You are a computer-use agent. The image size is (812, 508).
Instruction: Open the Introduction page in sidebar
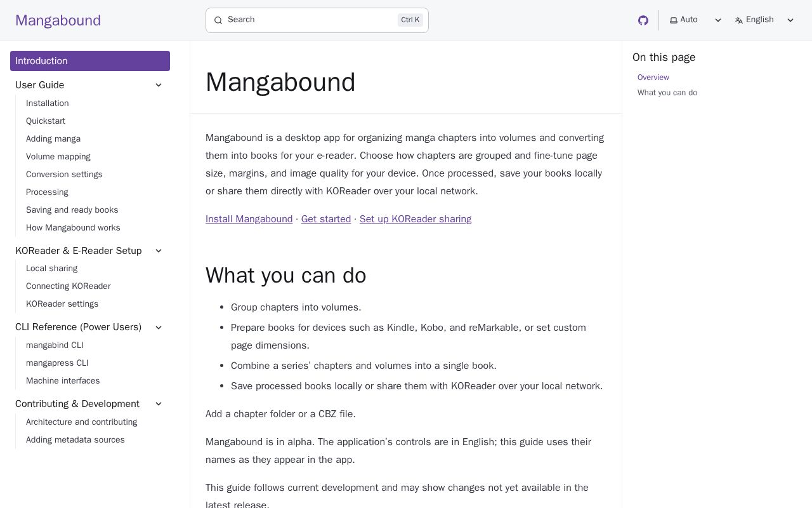click(x=90, y=61)
